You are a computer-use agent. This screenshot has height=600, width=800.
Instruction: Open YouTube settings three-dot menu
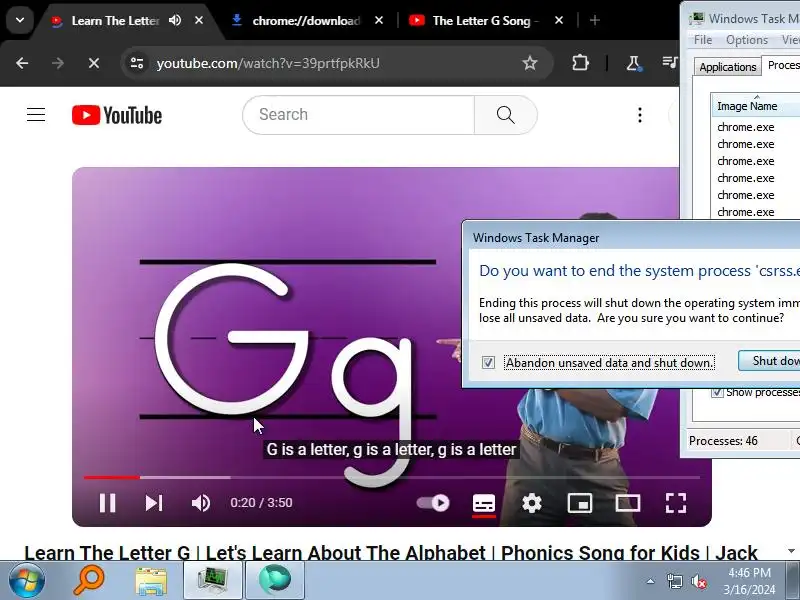[x=640, y=115]
